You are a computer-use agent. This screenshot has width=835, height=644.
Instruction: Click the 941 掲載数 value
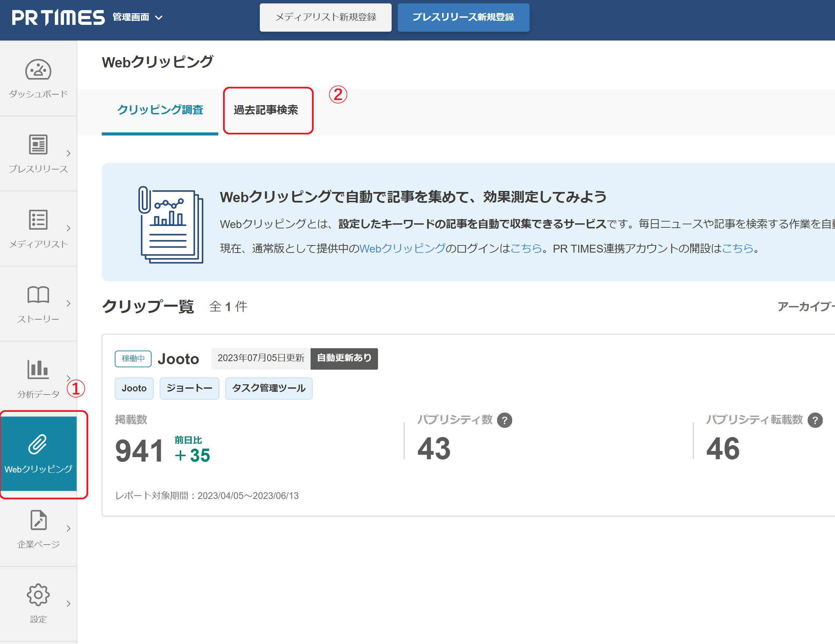coord(140,451)
